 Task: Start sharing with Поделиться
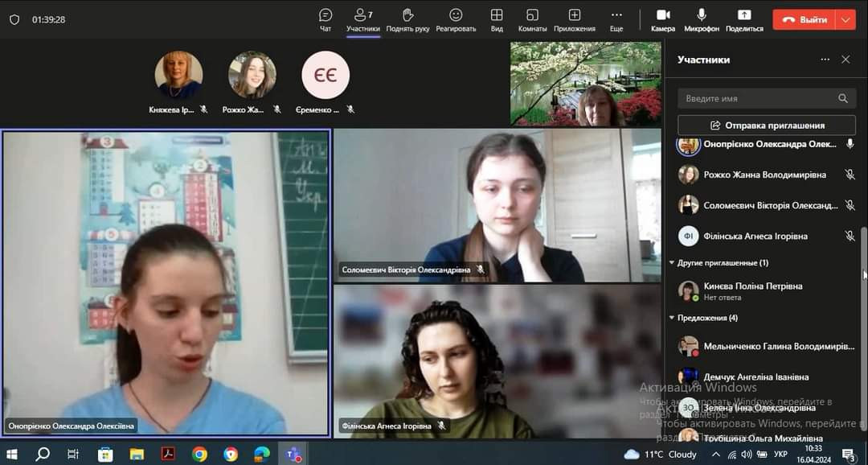744,20
